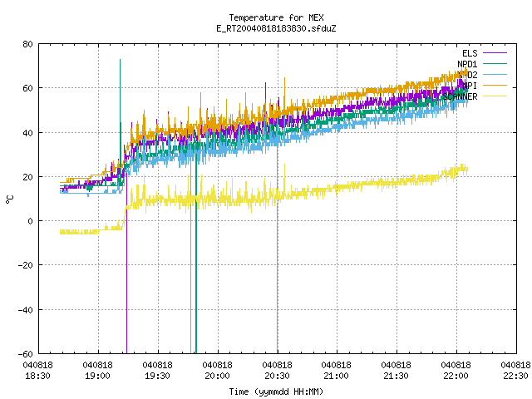532x399 pixels.
Task: Click the x-axis tick label 19:00
Action: pyautogui.click(x=98, y=376)
